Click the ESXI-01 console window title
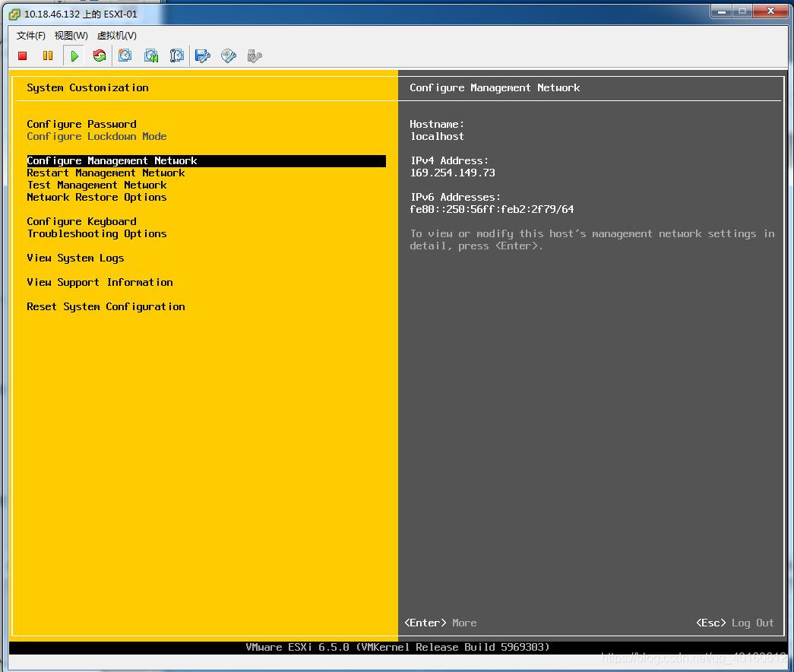794x672 pixels. point(81,14)
